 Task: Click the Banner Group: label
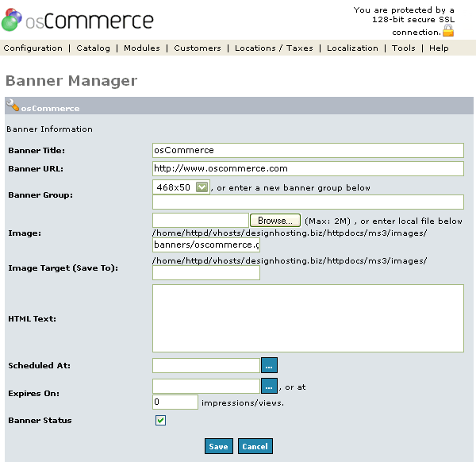pyautogui.click(x=40, y=195)
